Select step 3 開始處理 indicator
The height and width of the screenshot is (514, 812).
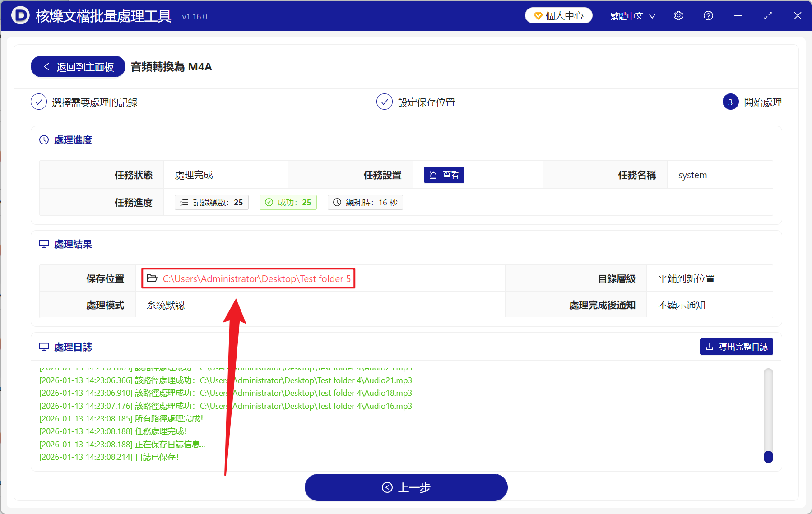(730, 102)
